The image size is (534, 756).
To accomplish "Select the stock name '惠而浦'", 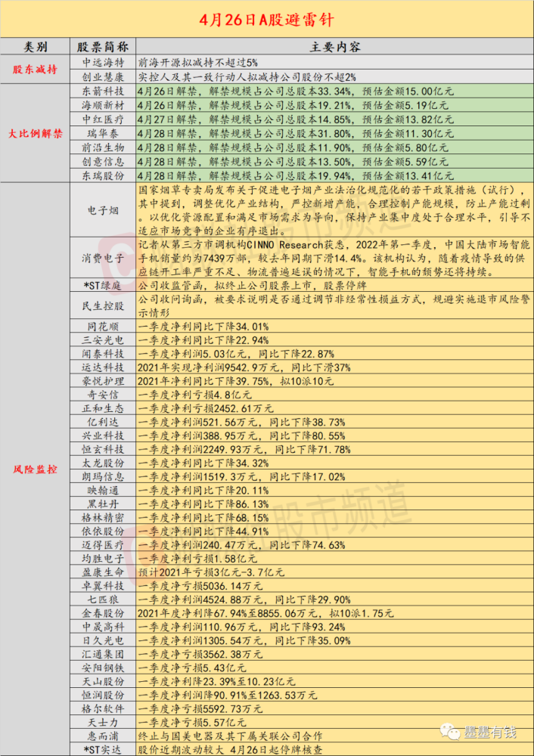I will pyautogui.click(x=103, y=736).
